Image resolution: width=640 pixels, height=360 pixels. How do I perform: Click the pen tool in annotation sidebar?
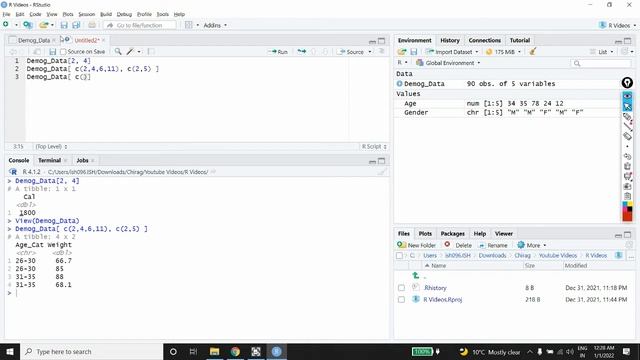[627, 117]
